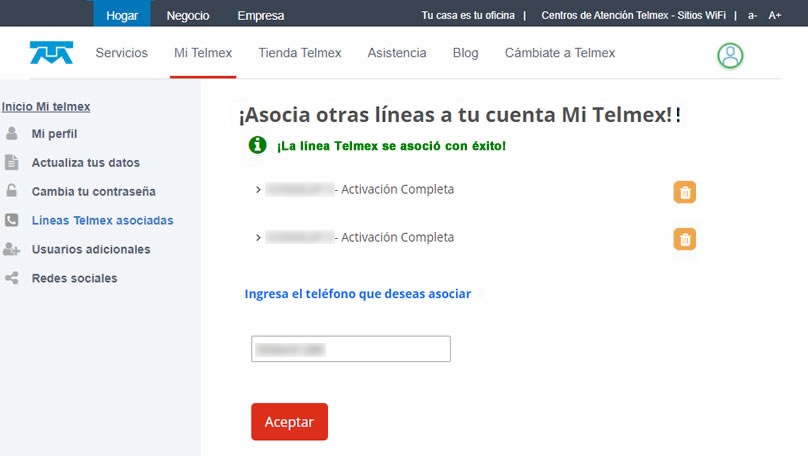Click second line's Activación Completa text
Screen dimensions: 808x456
pos(397,238)
